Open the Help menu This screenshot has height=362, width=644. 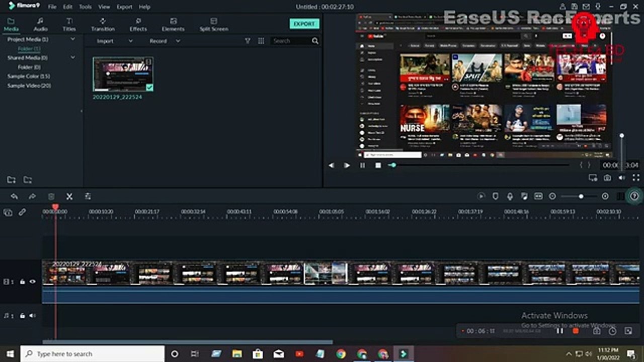[144, 7]
